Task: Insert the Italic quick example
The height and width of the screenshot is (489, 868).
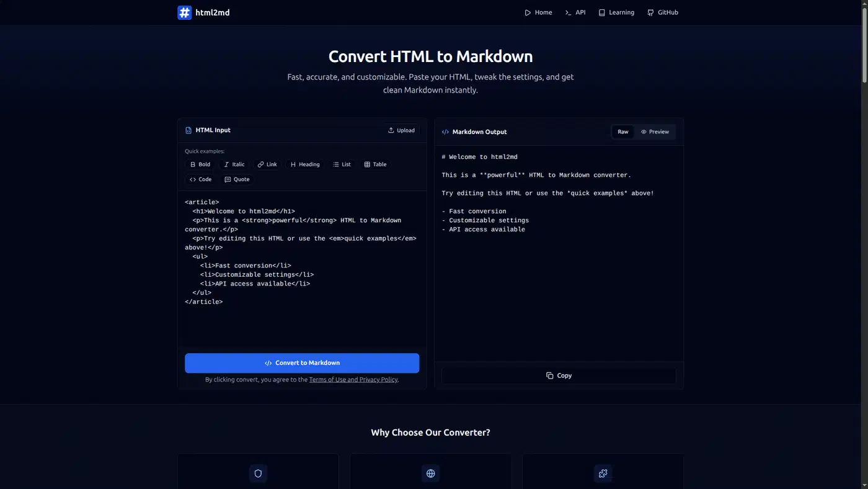Action: click(234, 164)
